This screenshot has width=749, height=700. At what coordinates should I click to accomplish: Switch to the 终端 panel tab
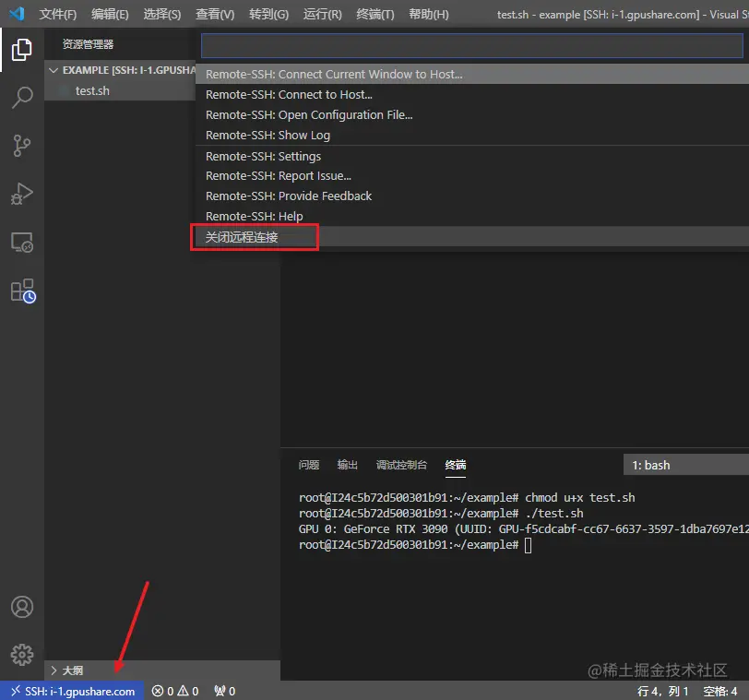click(456, 465)
